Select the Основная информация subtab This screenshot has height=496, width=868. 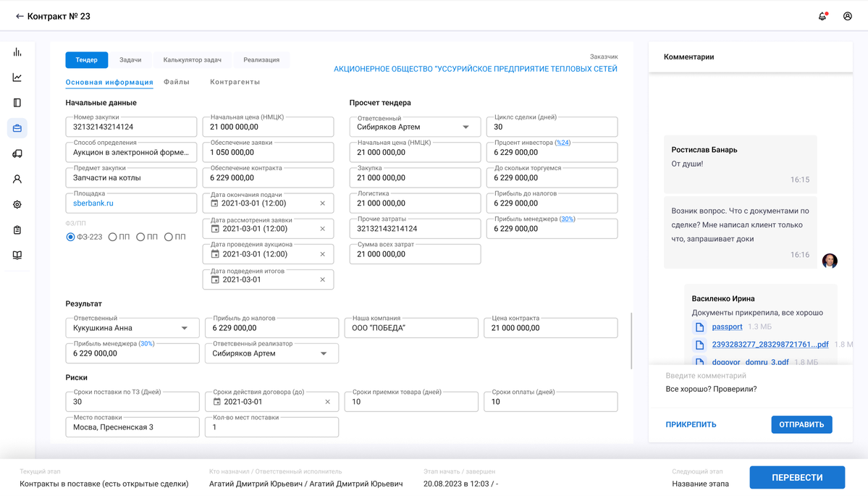(x=109, y=82)
